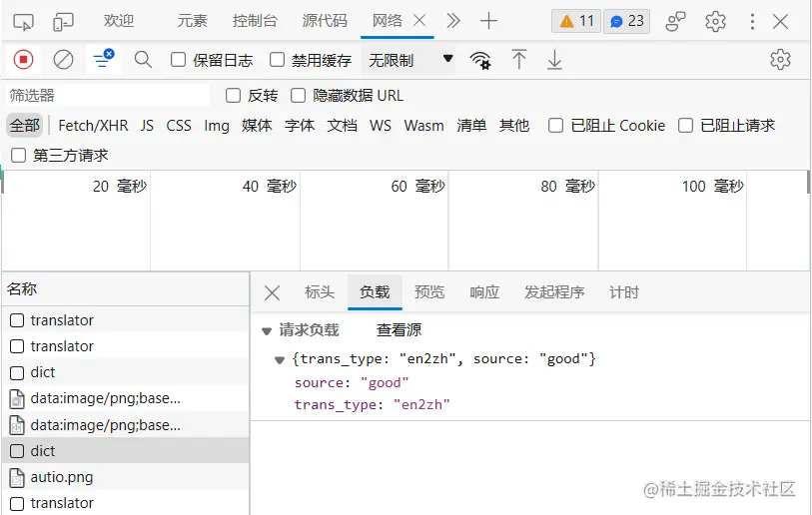Filter by Fetch/XHR requests
Viewport: 812px width, 515px height.
click(93, 126)
